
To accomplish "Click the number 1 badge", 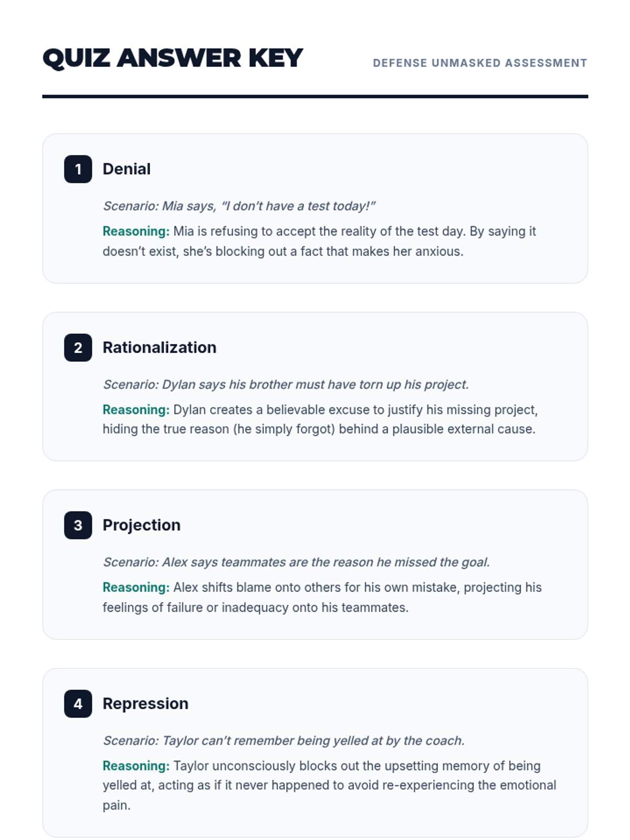I will (x=78, y=169).
